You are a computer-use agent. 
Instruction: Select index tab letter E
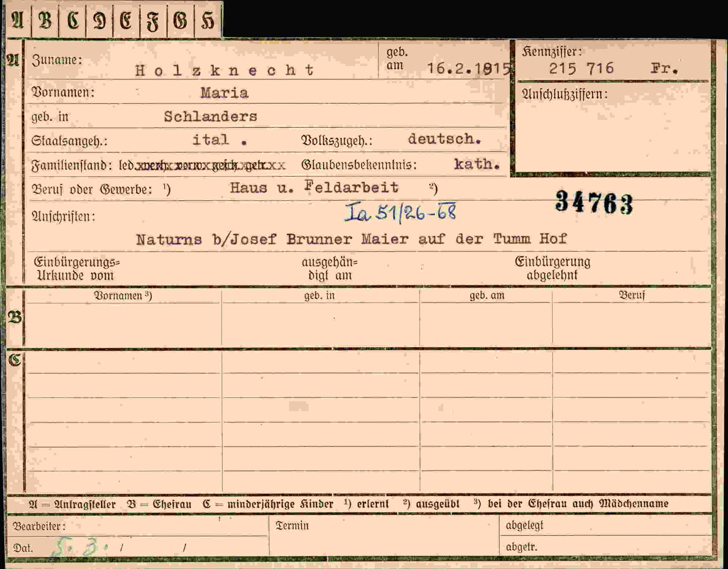click(x=126, y=21)
